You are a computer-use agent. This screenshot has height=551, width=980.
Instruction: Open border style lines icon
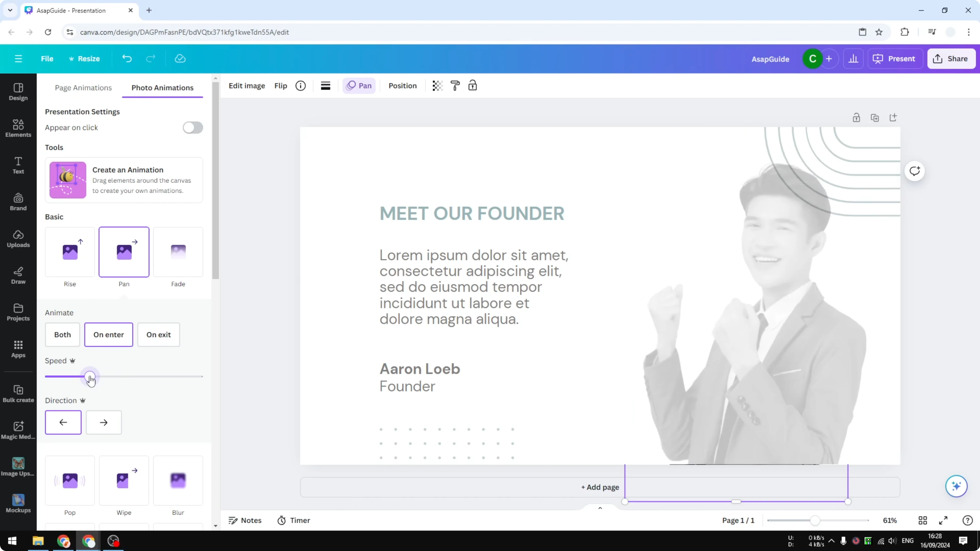tap(325, 85)
